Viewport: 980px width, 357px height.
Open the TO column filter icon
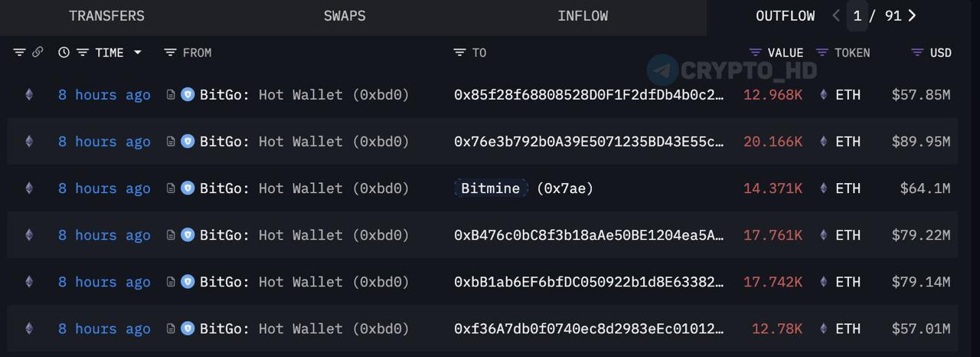[x=459, y=53]
